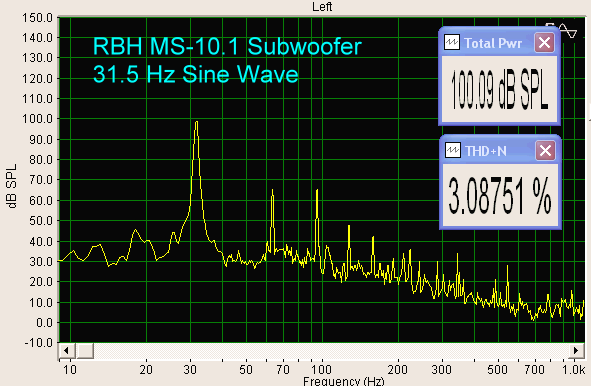Click the right arrow of horizontal scrollbar
The height and width of the screenshot is (386, 591).
click(576, 351)
